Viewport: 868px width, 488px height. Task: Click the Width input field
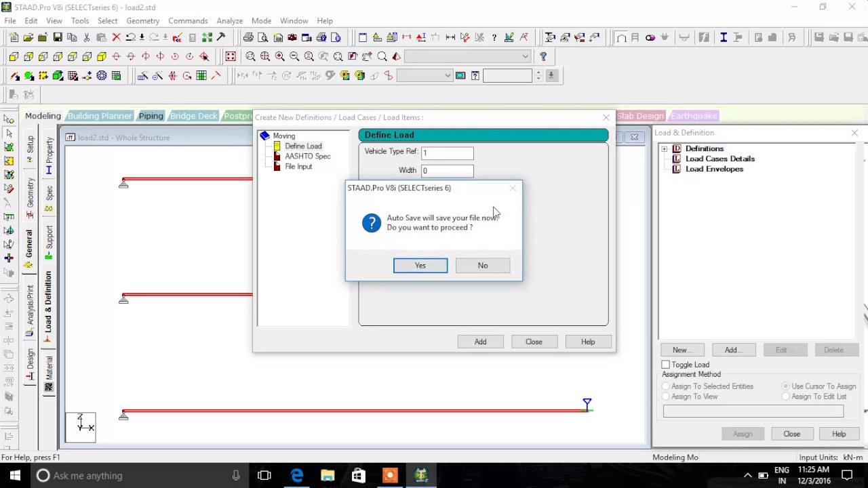point(447,171)
